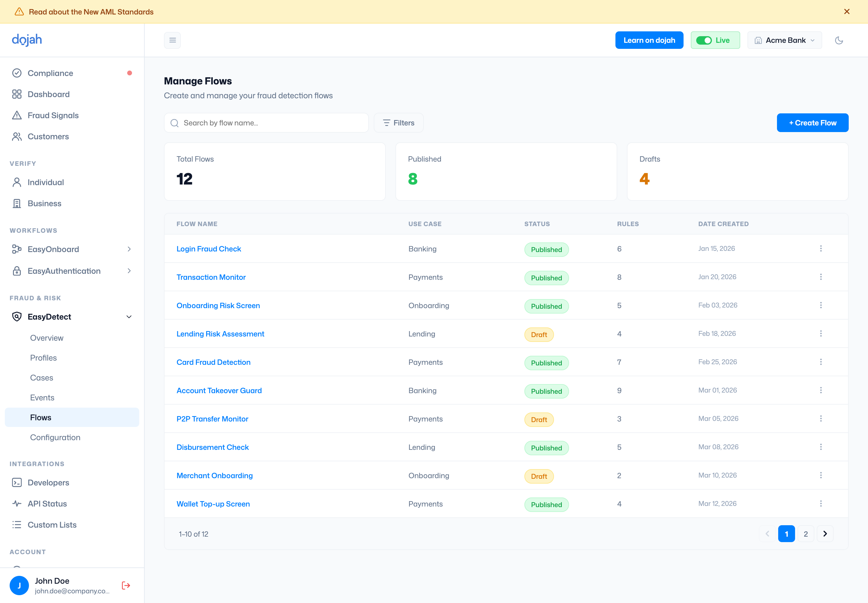Click Learn on dojah button

point(649,40)
